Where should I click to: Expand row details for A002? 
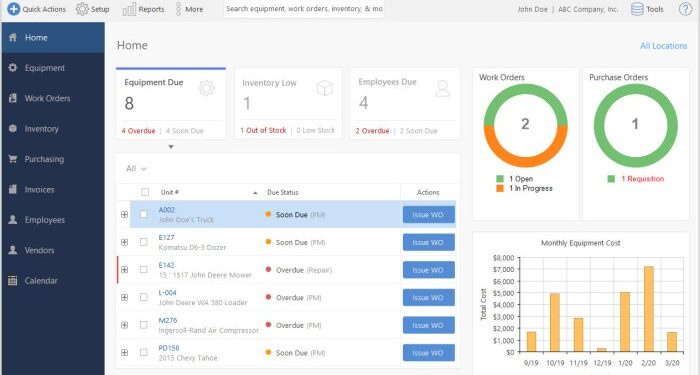tap(125, 215)
